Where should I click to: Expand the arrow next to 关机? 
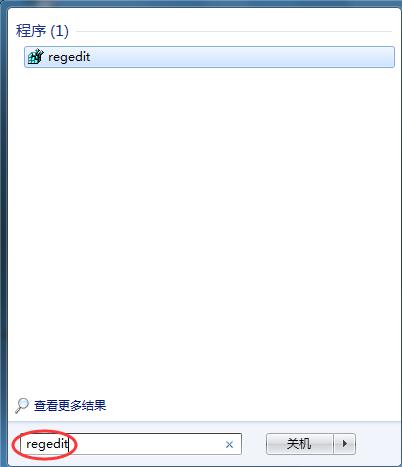coord(345,444)
